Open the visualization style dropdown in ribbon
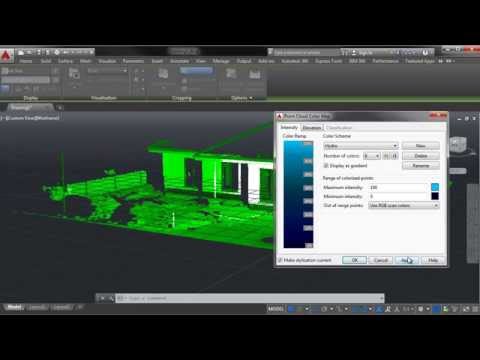The image size is (480, 360). tap(108, 71)
